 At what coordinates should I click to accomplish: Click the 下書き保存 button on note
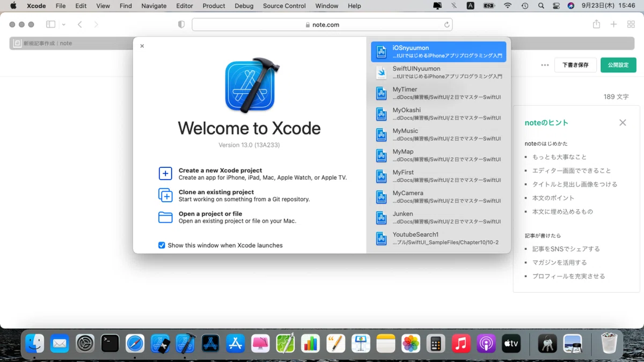[x=575, y=65]
